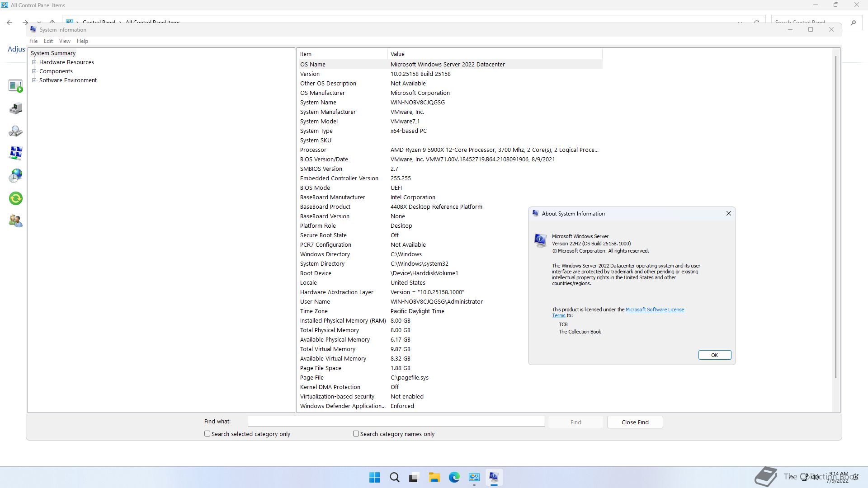
Task: Open the Help menu
Action: point(82,41)
